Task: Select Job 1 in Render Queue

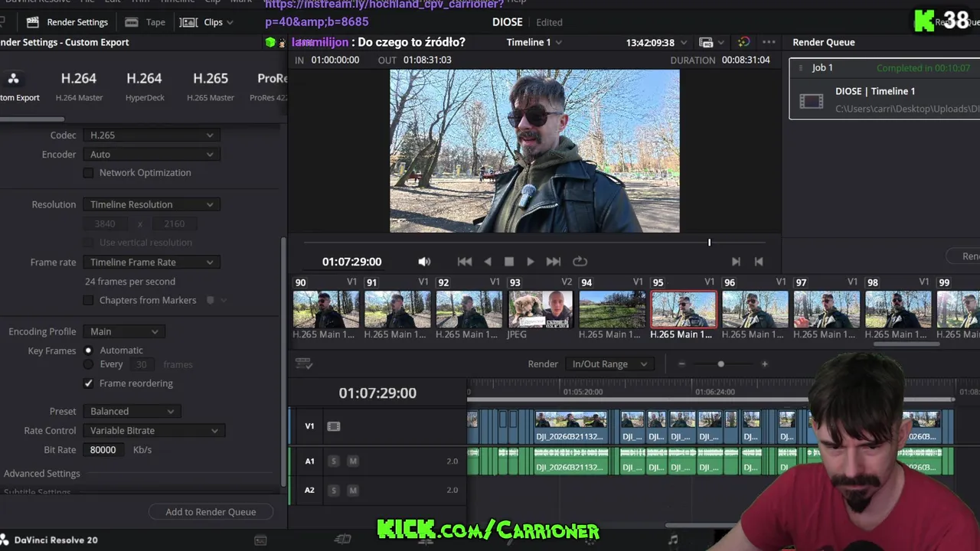Action: (884, 90)
